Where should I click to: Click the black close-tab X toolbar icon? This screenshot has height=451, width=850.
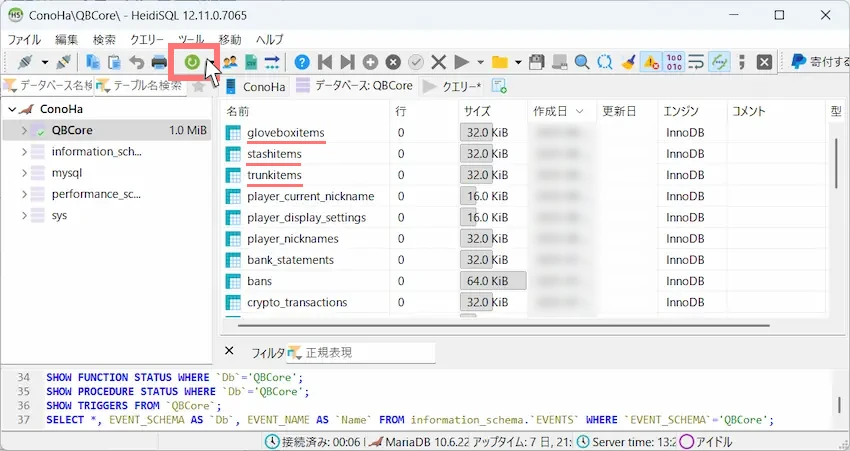tap(764, 62)
